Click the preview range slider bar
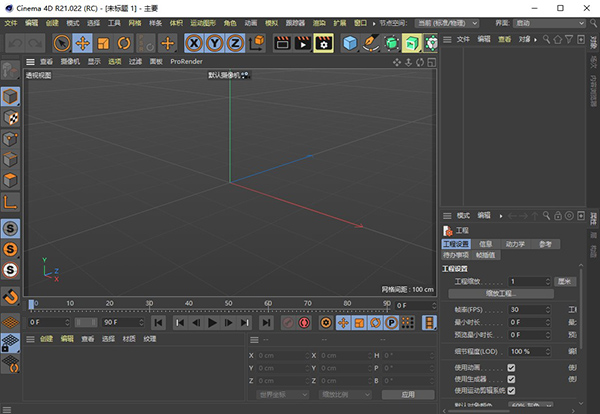The image size is (600, 414). click(x=86, y=323)
